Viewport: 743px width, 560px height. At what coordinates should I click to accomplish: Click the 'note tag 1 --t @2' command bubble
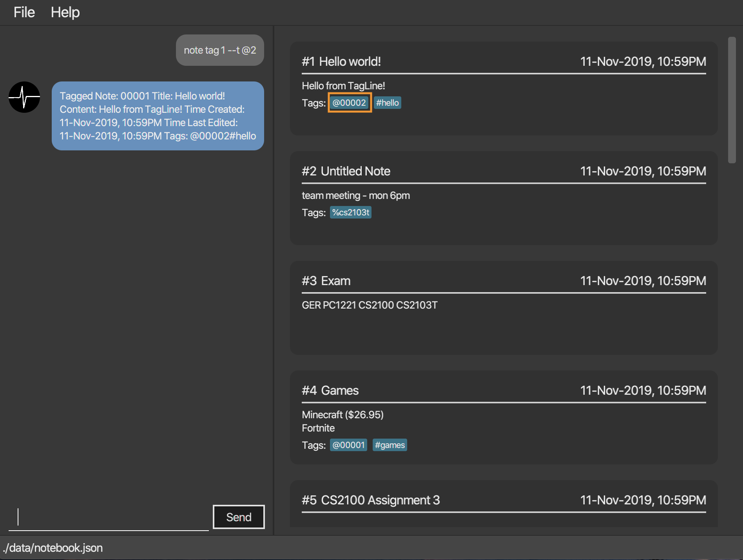tap(220, 50)
